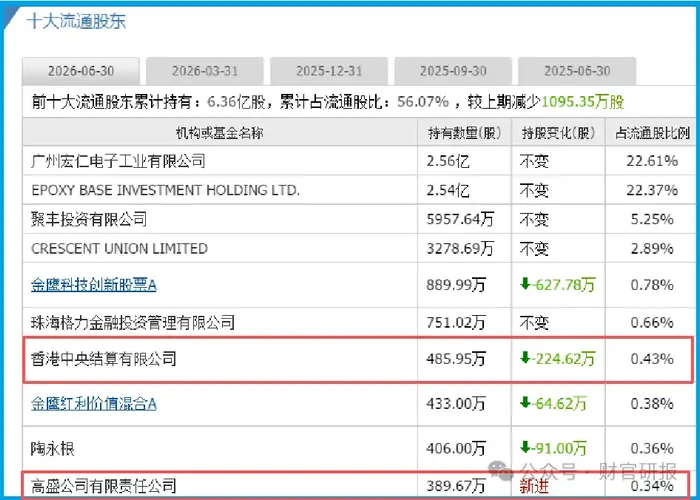Click the 3278.69万 holding value
700x500 pixels.
[460, 248]
